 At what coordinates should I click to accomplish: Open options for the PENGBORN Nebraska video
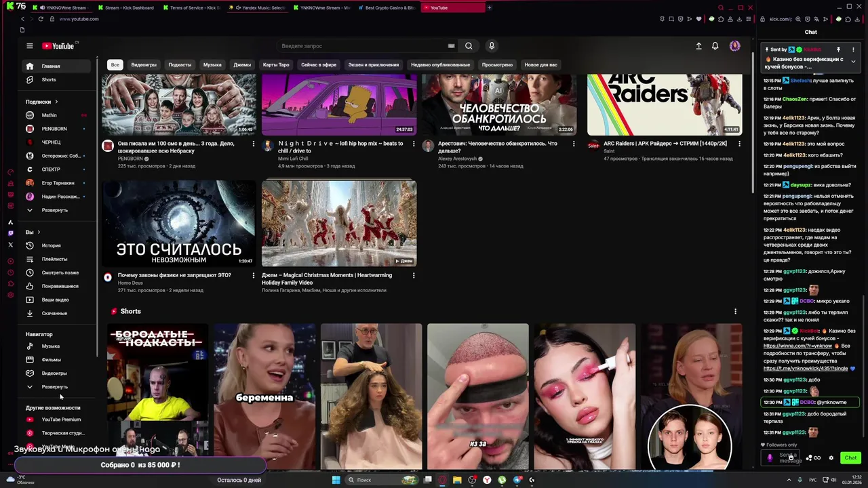coord(254,144)
